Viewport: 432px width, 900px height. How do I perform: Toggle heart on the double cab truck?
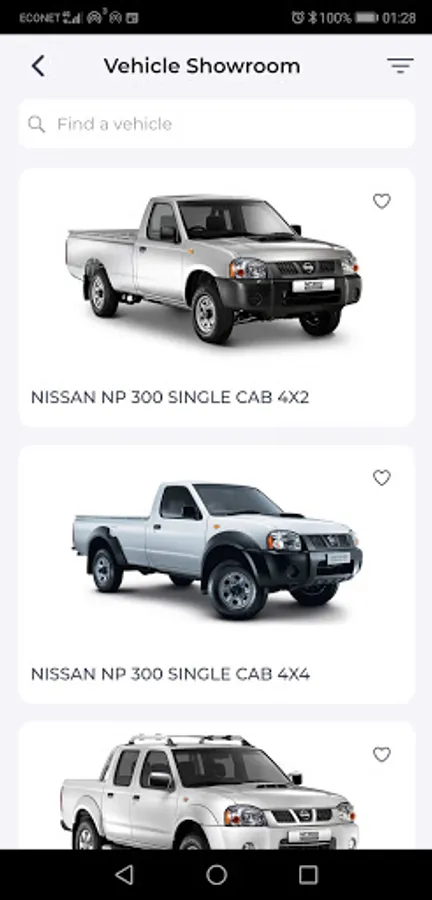(382, 754)
